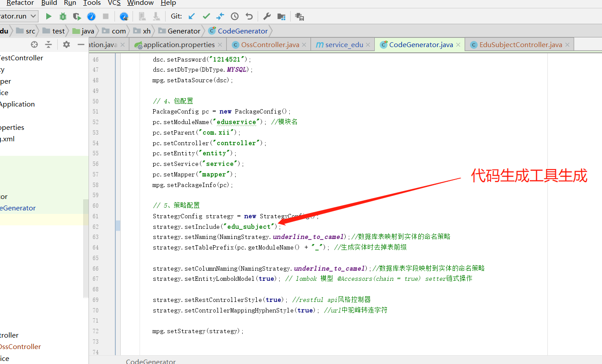Click the "eduservice" string on line 52
602x364 pixels.
237,122
